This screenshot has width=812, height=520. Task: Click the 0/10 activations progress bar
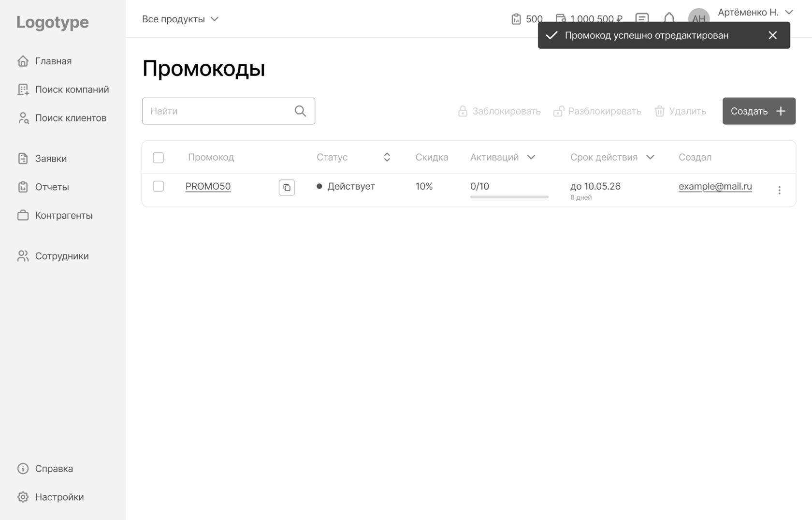509,197
